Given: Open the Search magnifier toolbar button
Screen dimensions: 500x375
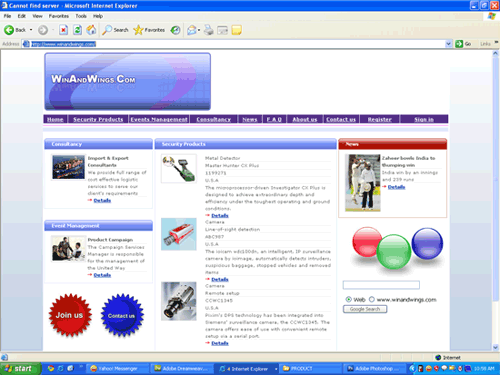Looking at the screenshot, I should (x=115, y=30).
